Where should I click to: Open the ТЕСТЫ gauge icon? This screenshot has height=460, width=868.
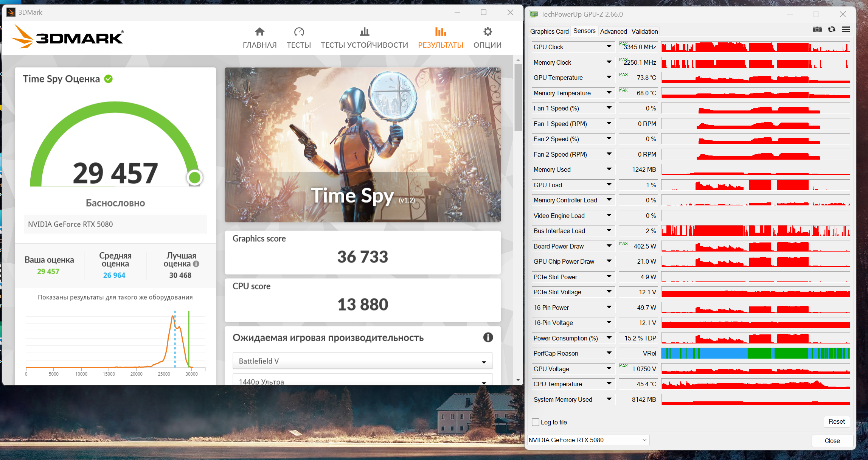tap(299, 32)
